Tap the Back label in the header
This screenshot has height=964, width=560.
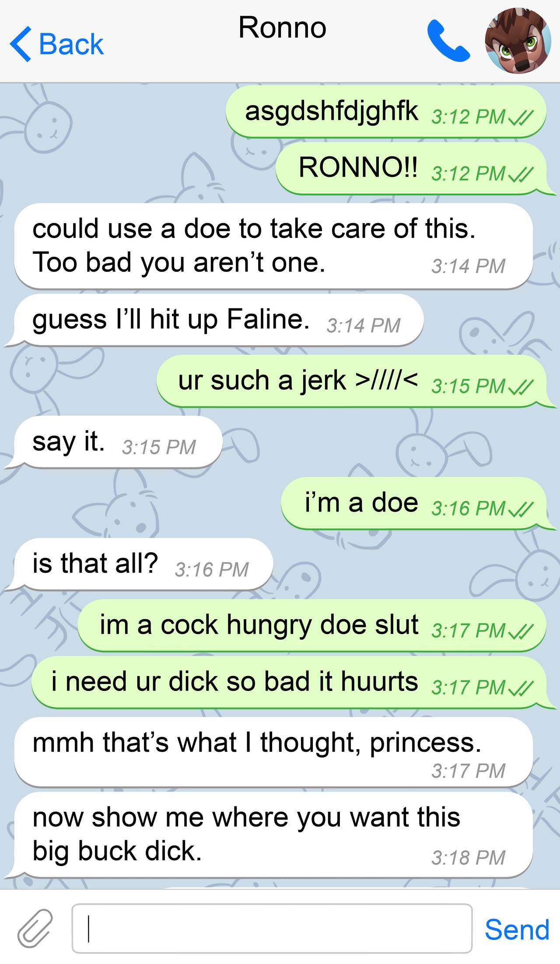tap(71, 44)
